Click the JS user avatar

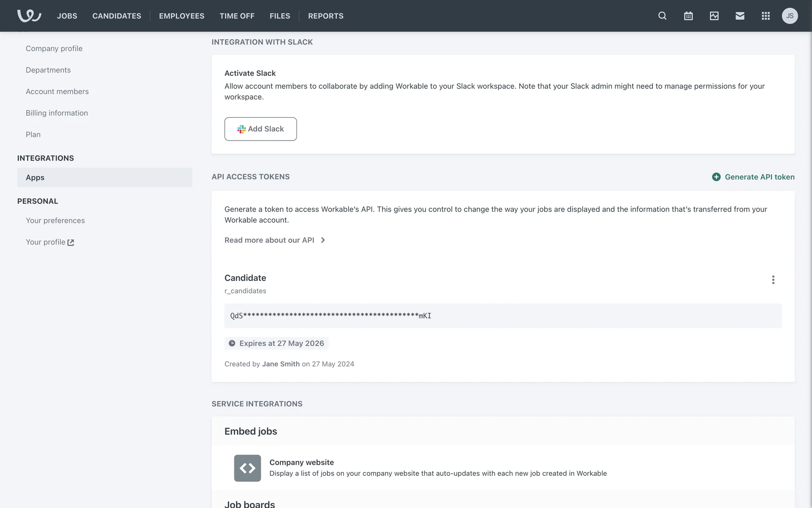point(790,16)
